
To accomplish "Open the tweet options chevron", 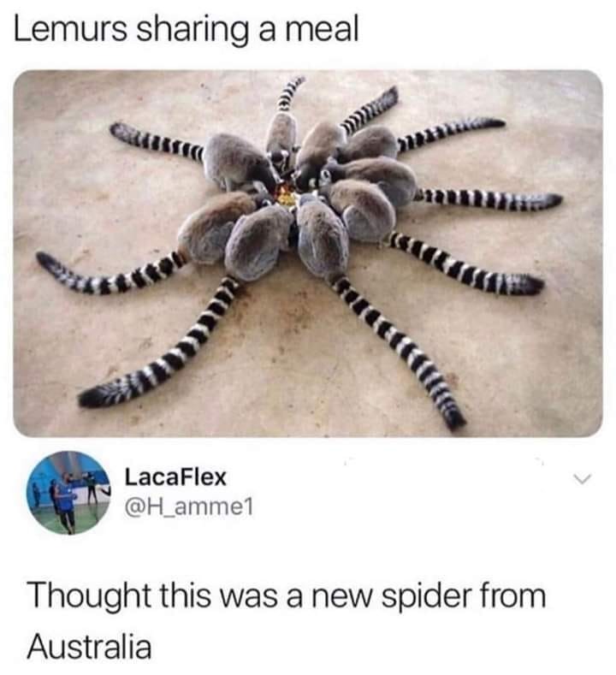I will pos(583,479).
